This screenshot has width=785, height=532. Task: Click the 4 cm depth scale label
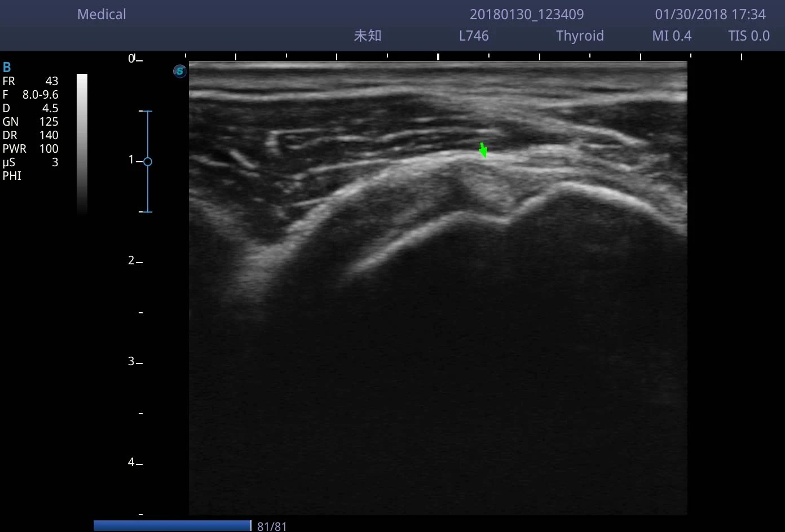(131, 462)
